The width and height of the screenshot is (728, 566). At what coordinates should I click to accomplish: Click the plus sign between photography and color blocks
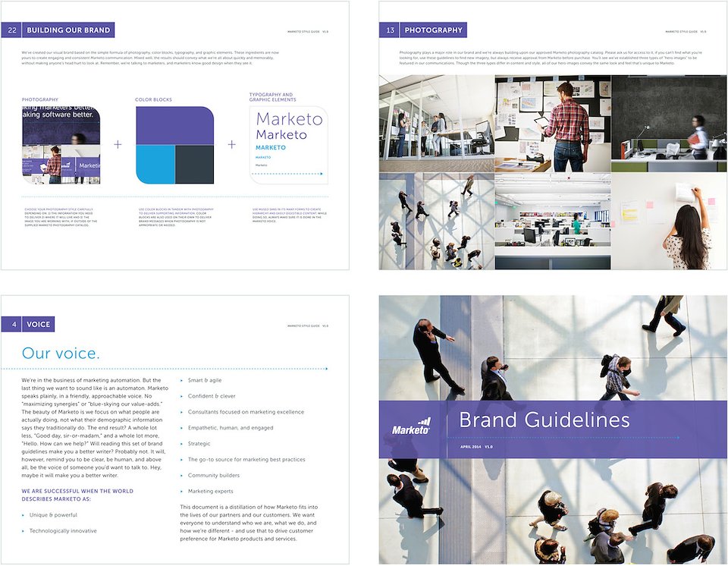pyautogui.click(x=118, y=144)
